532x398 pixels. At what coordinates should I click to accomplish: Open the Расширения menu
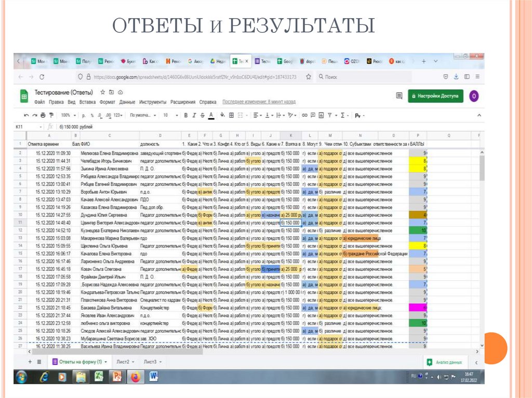click(183, 102)
